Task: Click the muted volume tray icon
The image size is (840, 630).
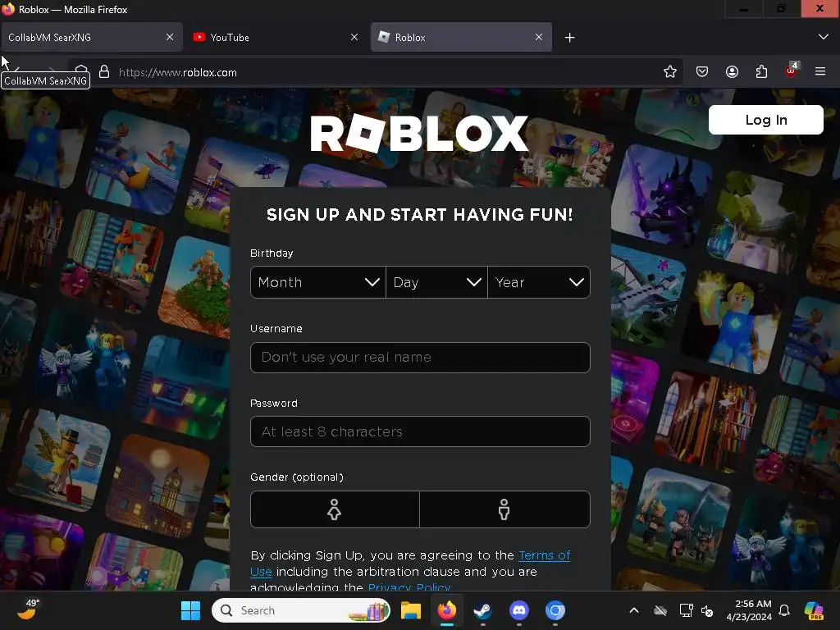Action: click(707, 610)
